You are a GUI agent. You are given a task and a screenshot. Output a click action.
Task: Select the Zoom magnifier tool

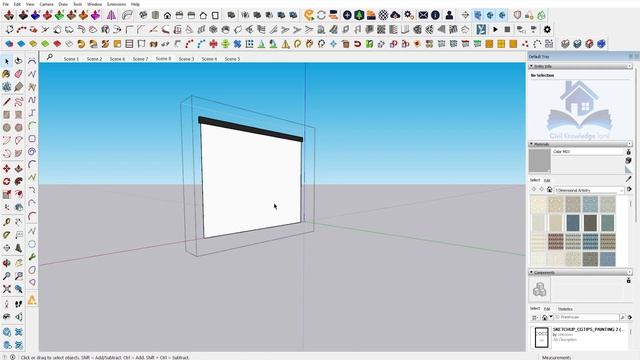click(x=7, y=276)
